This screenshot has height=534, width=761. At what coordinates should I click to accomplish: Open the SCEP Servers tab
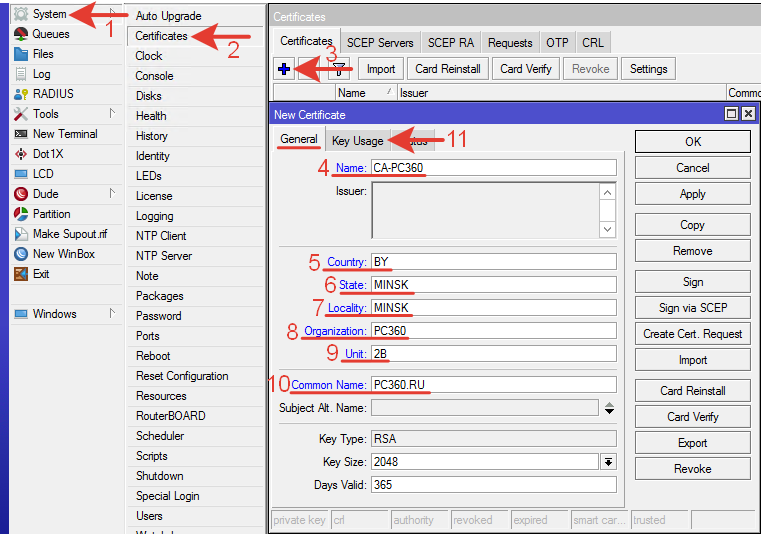380,43
